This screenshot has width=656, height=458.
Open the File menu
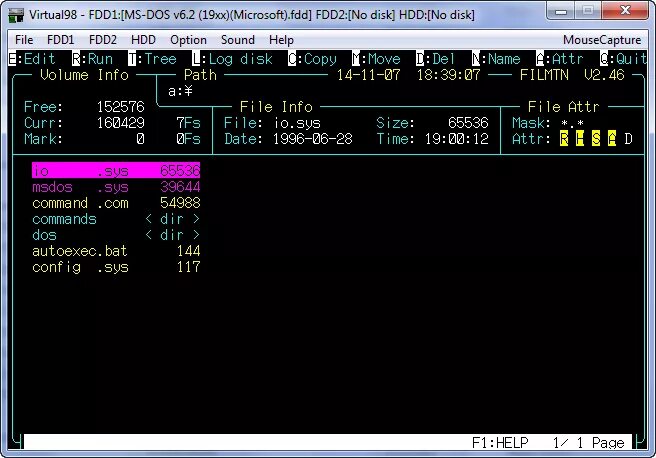tap(24, 40)
